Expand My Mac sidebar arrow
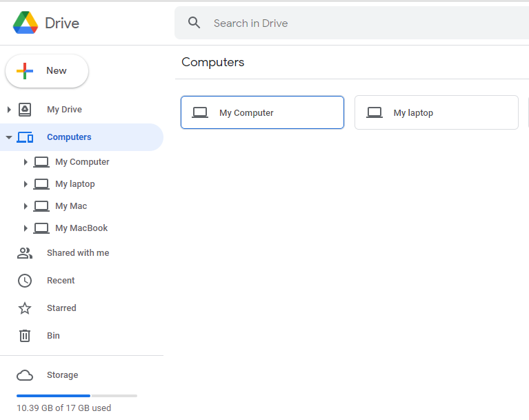This screenshot has width=529, height=420. tap(26, 206)
